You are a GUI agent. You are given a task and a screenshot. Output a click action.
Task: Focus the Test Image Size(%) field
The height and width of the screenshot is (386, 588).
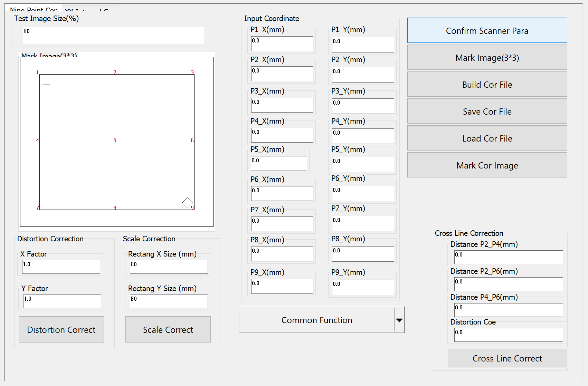(113, 36)
